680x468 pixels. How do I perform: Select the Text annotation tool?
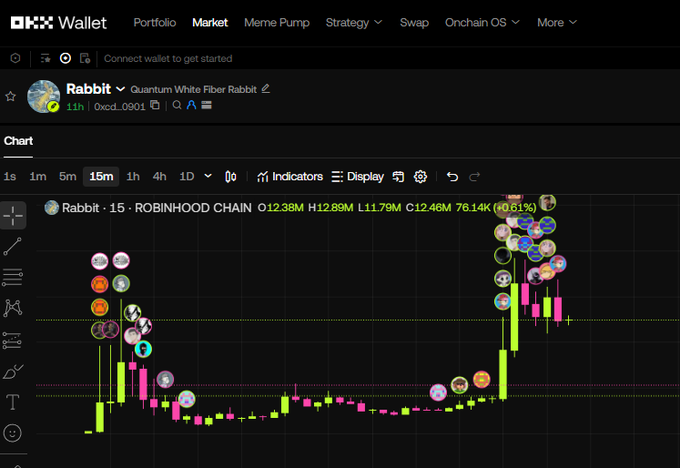(13, 402)
